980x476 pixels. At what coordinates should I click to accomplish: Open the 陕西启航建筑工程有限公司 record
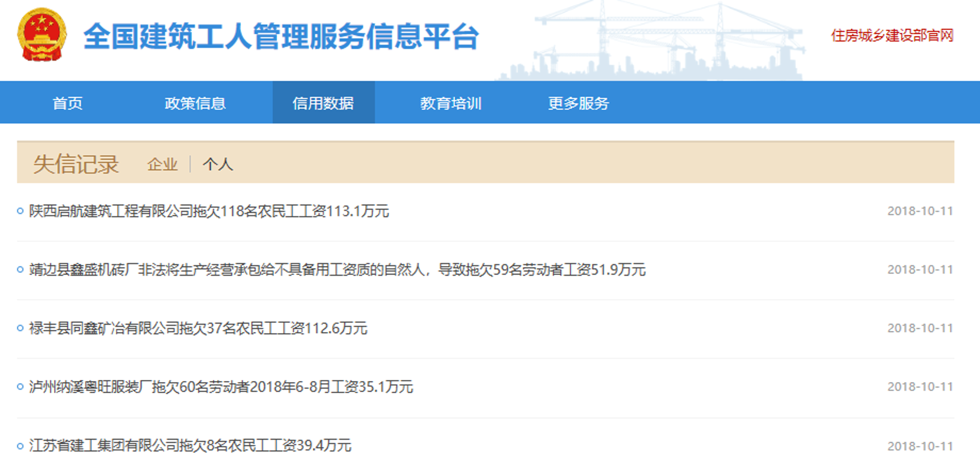tap(209, 211)
